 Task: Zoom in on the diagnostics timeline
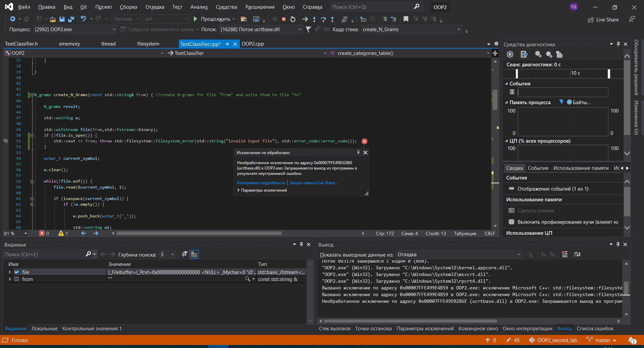pyautogui.click(x=538, y=54)
